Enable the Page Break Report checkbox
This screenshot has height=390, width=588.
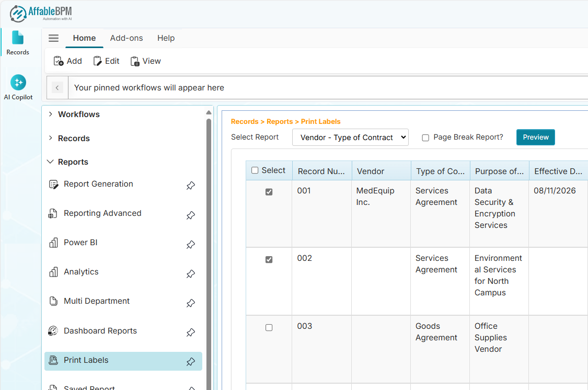426,137
